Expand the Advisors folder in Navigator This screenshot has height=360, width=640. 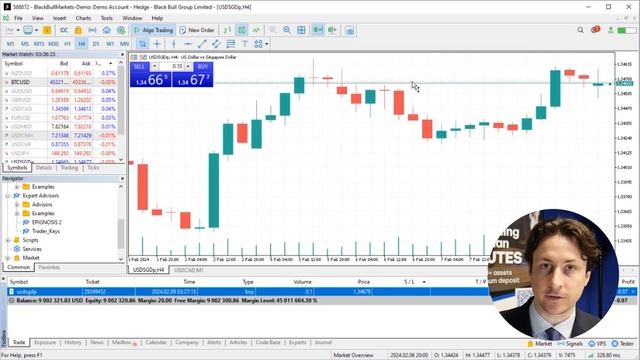(x=17, y=204)
